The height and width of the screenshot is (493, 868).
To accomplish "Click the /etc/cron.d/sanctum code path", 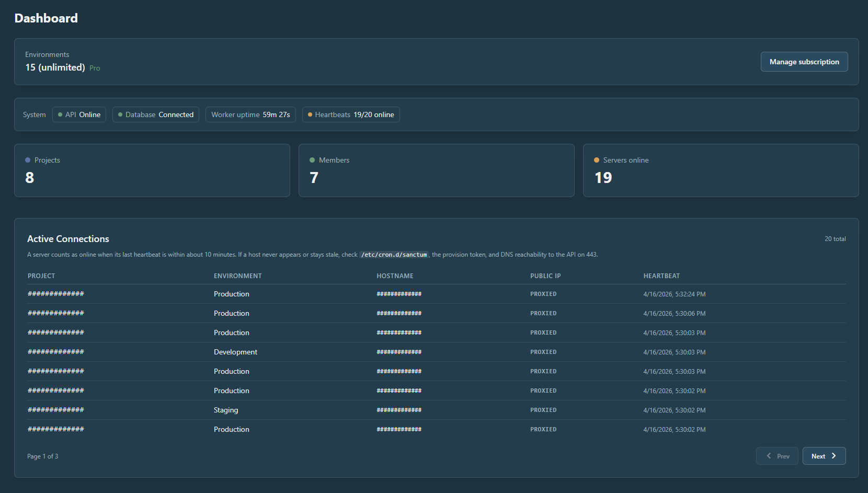I will pos(394,255).
